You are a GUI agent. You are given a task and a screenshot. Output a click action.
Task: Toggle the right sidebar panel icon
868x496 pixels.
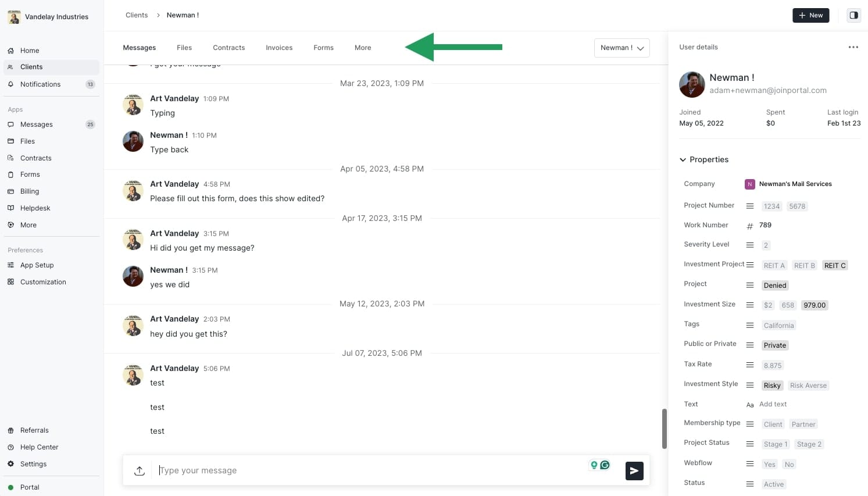(x=853, y=15)
